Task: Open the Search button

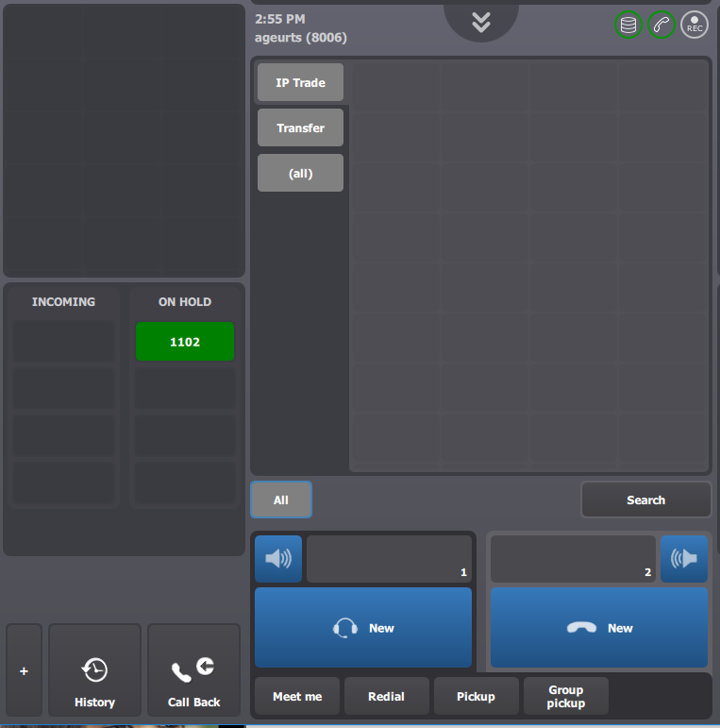Action: pyautogui.click(x=645, y=500)
